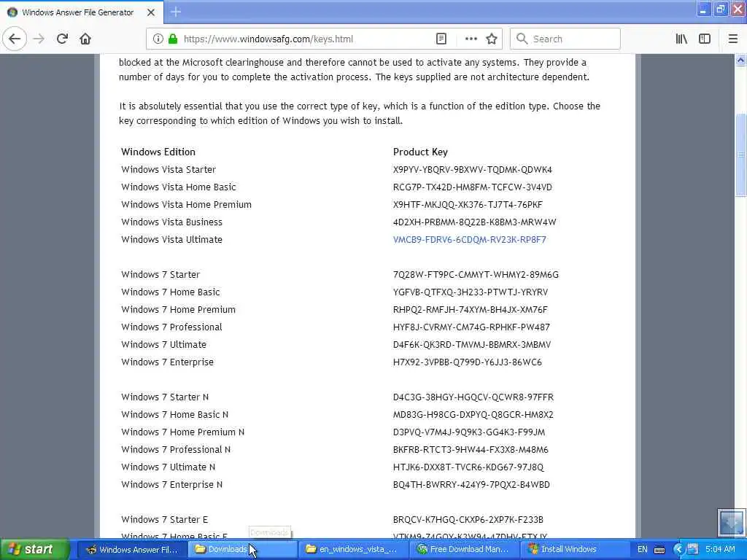Click the Windows 7 Starter product key
This screenshot has width=747, height=560.
tap(476, 275)
